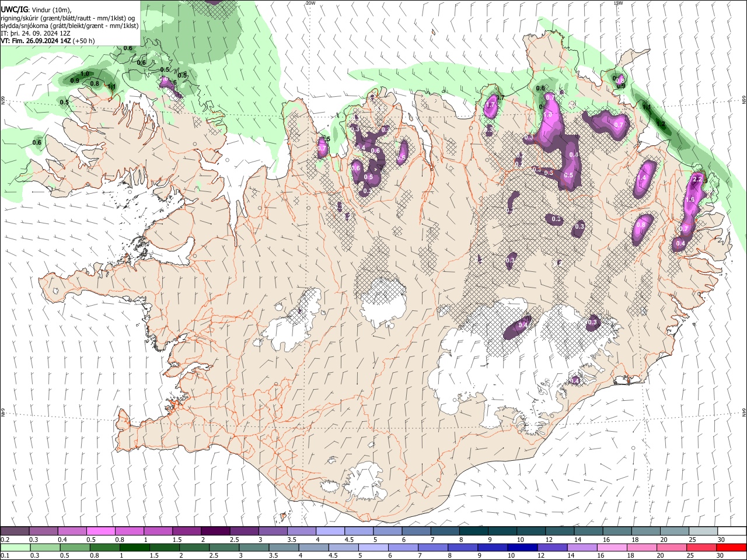Select the darkest green swatch at 1 in the lower legend
Screen dimensions: 747x560
point(134,547)
